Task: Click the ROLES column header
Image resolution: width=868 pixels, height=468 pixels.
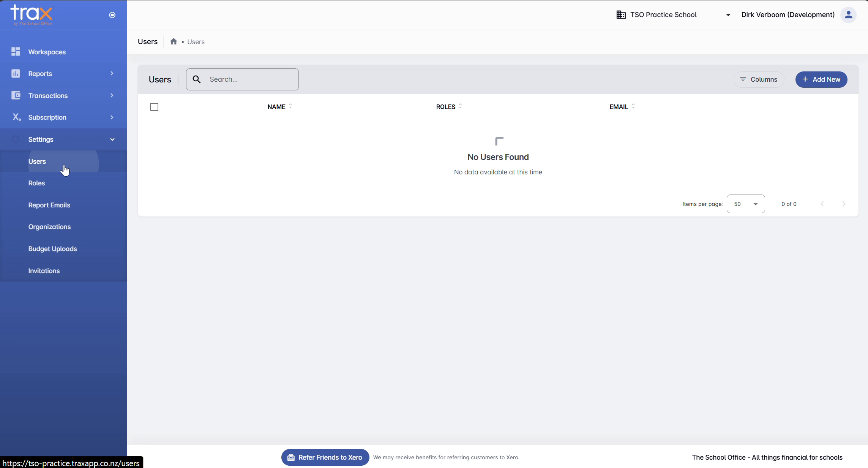Action: 446,107
